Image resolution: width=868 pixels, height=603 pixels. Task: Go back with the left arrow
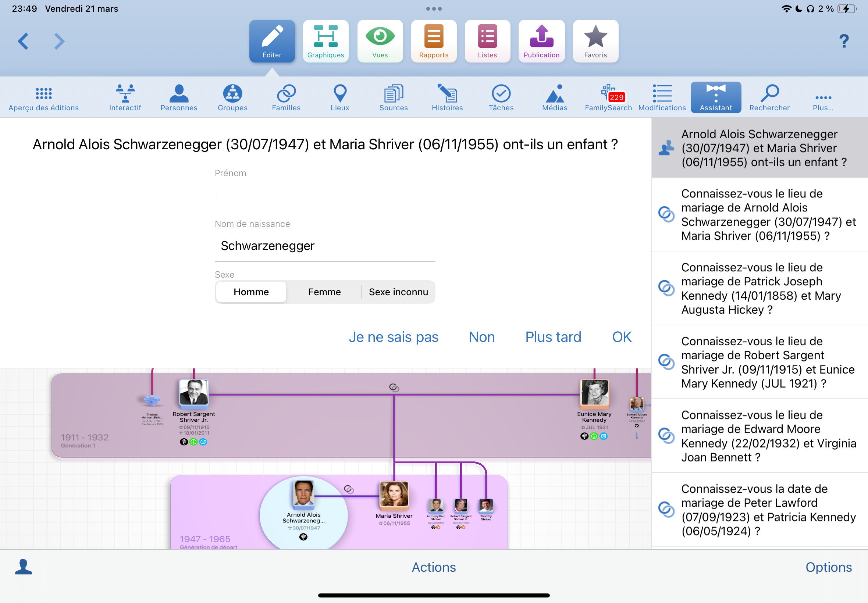(x=23, y=41)
